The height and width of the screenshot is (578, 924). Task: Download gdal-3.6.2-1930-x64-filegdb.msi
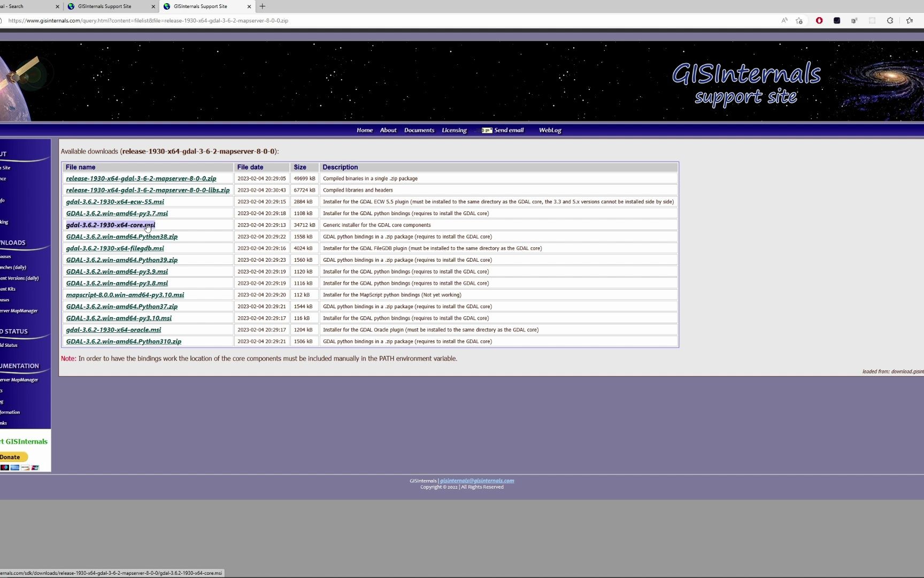(x=115, y=248)
